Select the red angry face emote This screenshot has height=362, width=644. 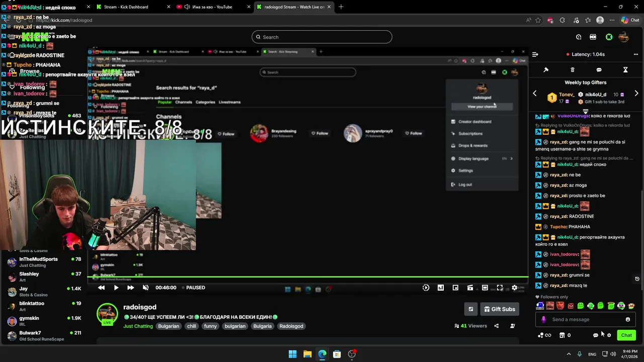point(571,306)
